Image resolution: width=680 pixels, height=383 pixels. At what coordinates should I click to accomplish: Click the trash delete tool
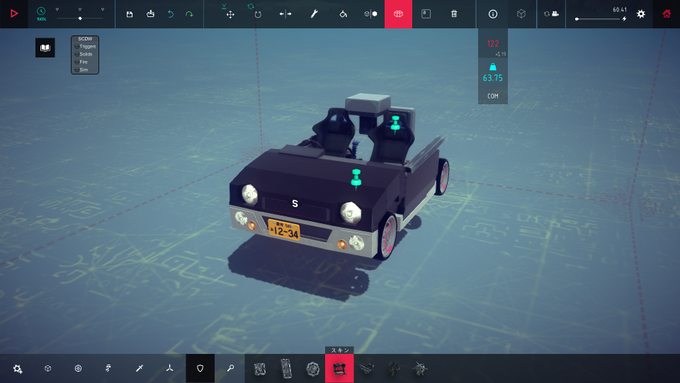[x=454, y=14]
